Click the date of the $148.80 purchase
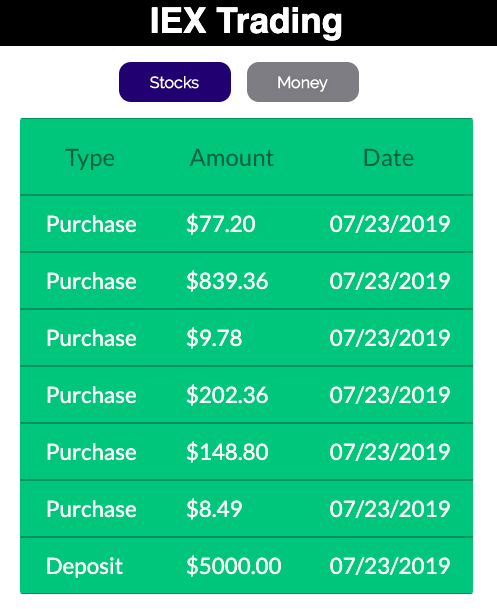Screen dimensions: 497x609 pyautogui.click(x=390, y=452)
